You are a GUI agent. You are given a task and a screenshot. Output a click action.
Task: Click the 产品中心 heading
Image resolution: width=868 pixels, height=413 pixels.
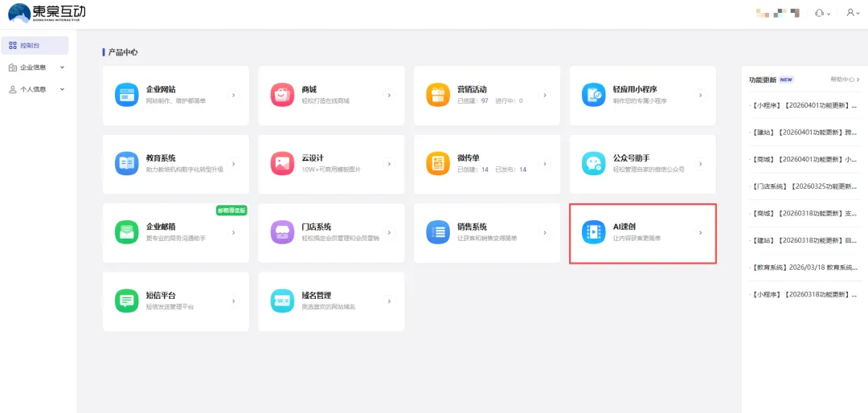(x=123, y=52)
